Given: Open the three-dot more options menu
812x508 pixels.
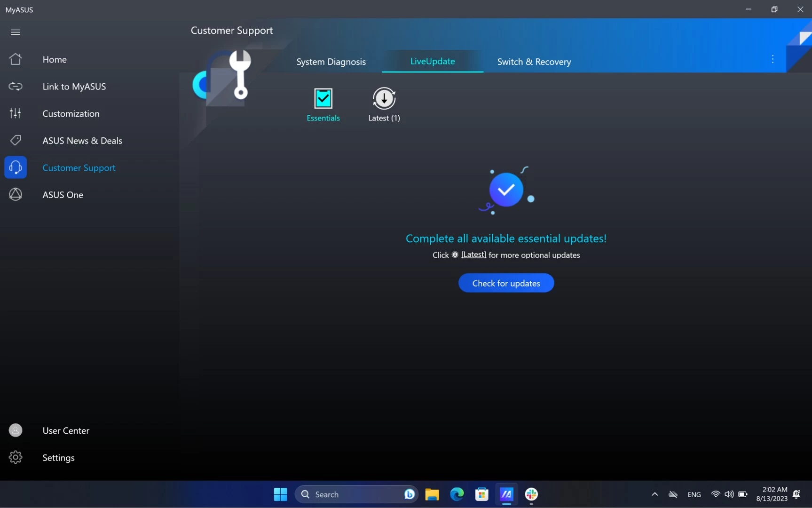Looking at the screenshot, I should [773, 59].
